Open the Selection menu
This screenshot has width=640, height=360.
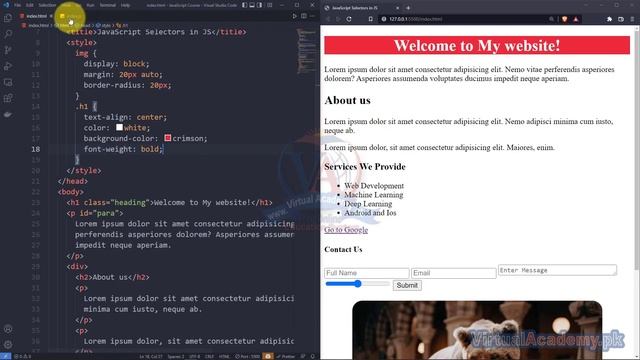coord(47,5)
